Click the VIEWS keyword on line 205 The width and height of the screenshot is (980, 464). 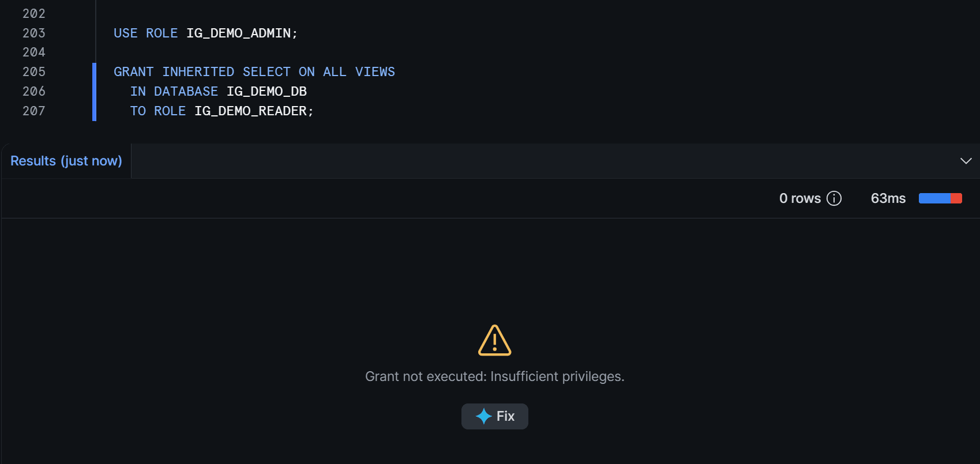click(x=375, y=72)
